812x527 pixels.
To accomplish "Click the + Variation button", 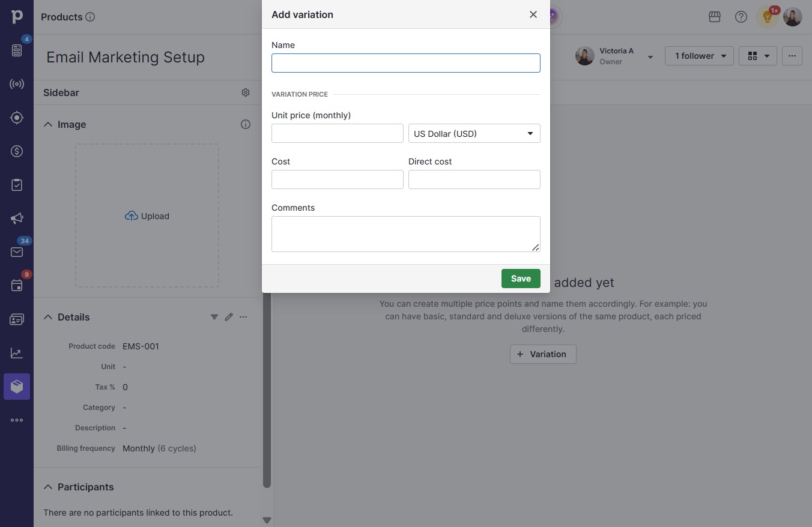I will [x=543, y=354].
